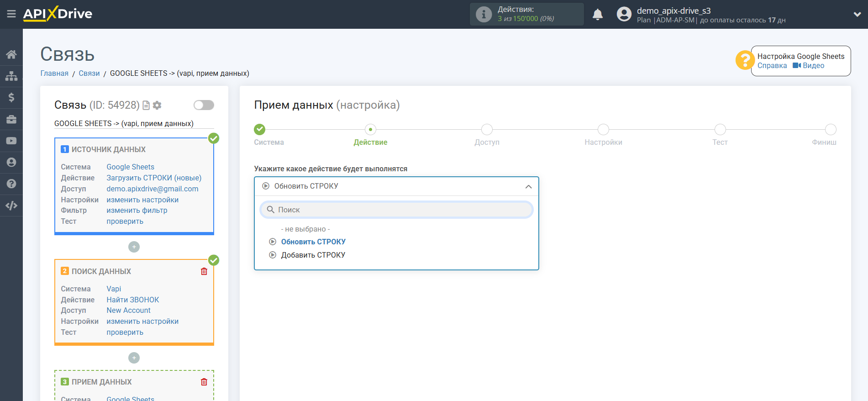Viewport: 868px width, 401px height.
Task: Click the yellow help question mark icon
Action: (x=745, y=60)
